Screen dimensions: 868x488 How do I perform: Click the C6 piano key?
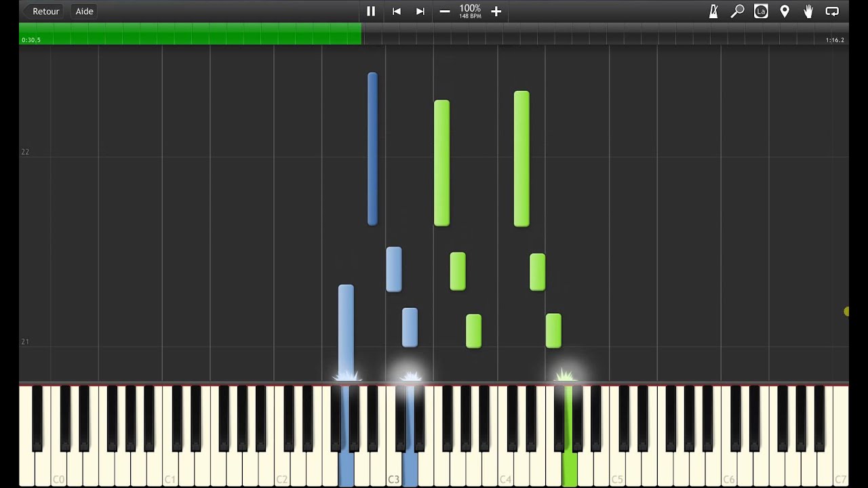tap(728, 468)
